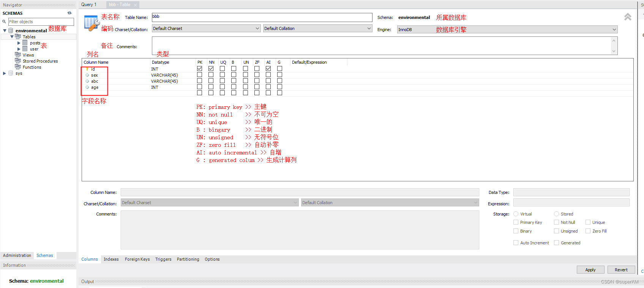The width and height of the screenshot is (644, 288).
Task: Click the sys database icon
Action: click(11, 73)
